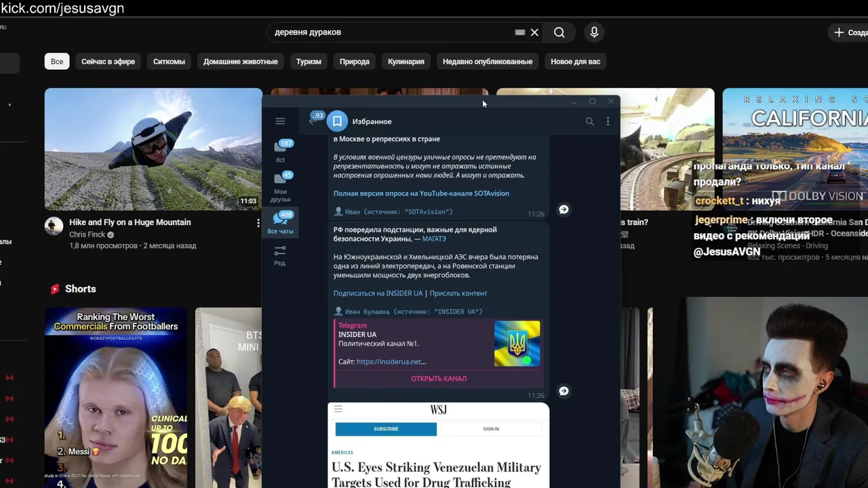868x488 pixels.
Task: Click the WSJ SIGN IN button
Action: click(491, 429)
